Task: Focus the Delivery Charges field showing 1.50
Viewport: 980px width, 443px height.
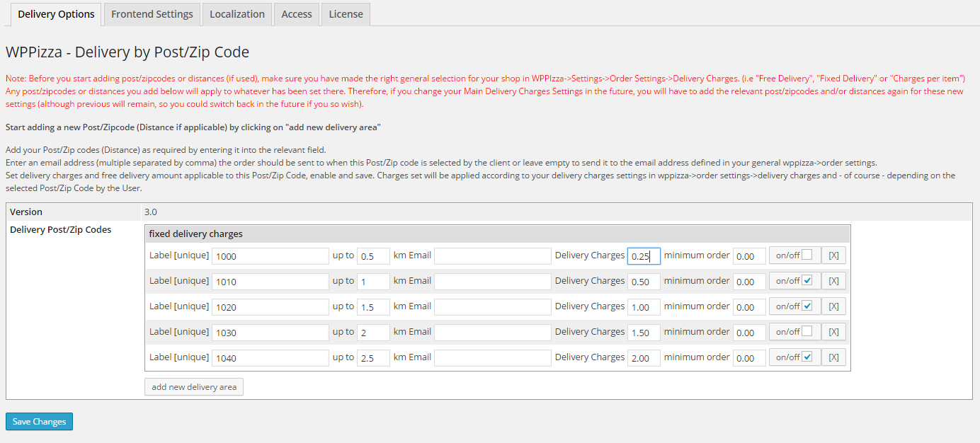Action: [x=644, y=333]
